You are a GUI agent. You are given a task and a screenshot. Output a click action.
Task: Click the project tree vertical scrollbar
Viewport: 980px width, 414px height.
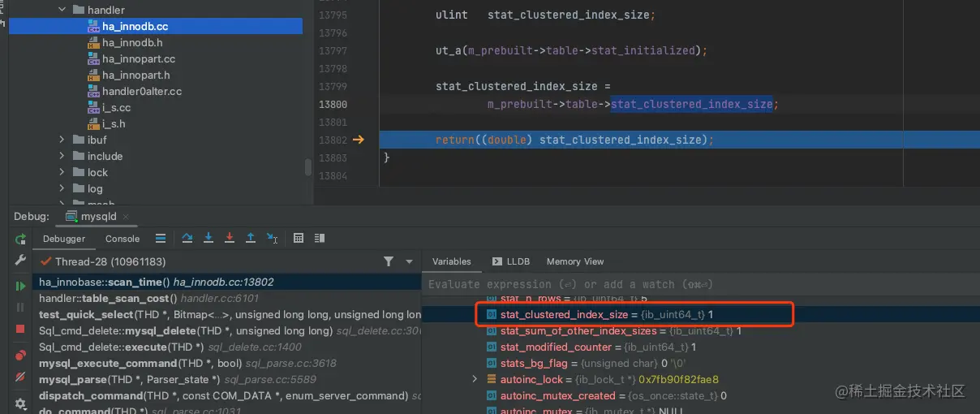[x=307, y=167]
